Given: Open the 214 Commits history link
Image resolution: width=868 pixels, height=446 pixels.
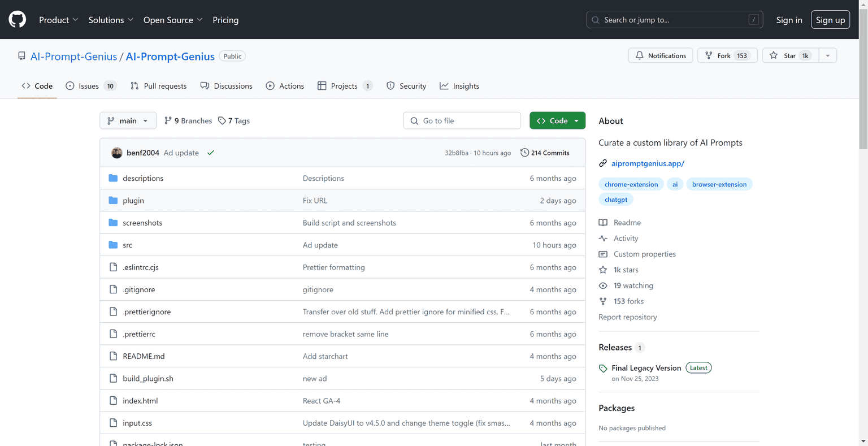Looking at the screenshot, I should tap(545, 153).
